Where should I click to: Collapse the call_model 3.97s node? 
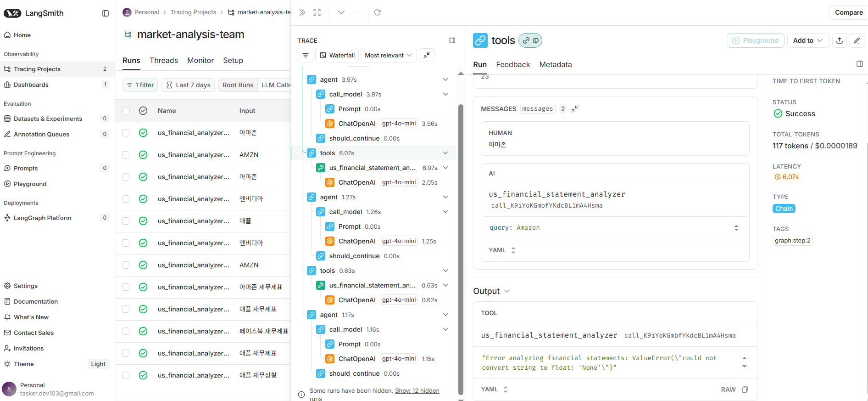(445, 94)
